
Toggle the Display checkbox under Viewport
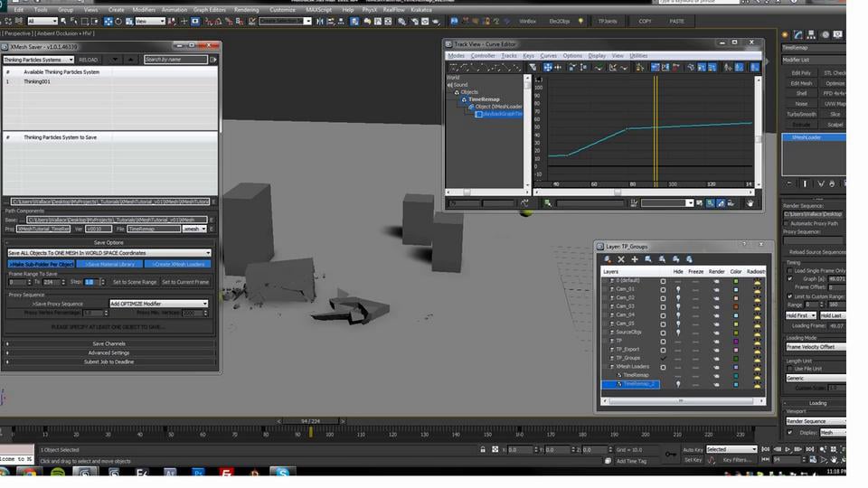click(790, 433)
